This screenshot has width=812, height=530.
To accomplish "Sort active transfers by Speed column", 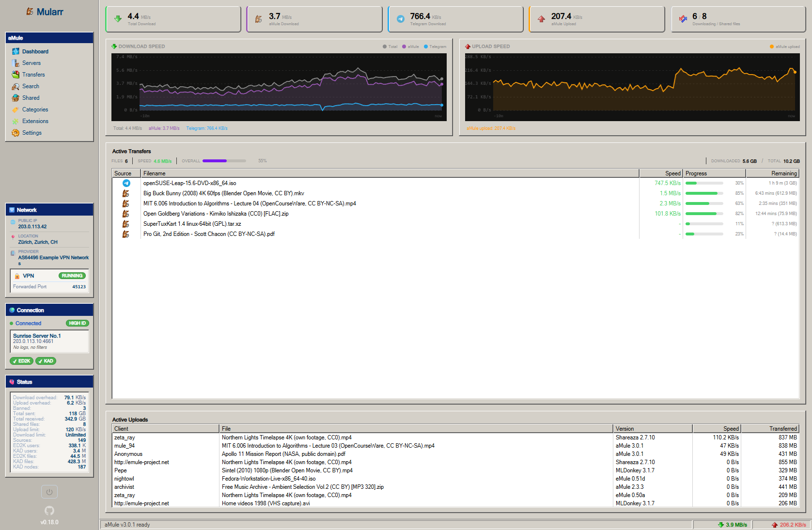I will click(661, 173).
